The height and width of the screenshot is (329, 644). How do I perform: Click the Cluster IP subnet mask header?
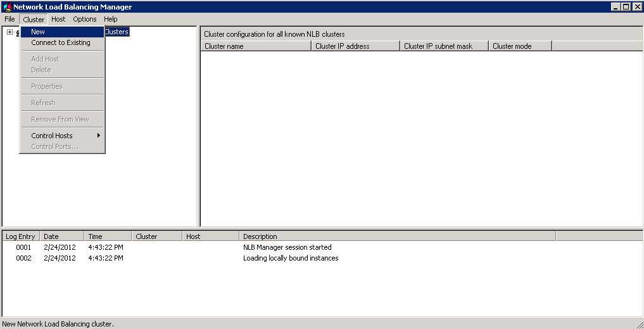click(445, 46)
